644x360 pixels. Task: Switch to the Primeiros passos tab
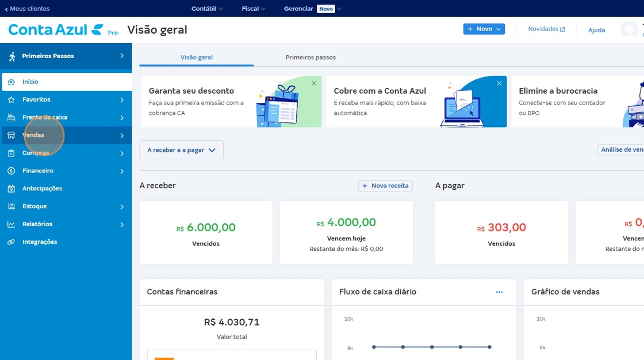click(x=310, y=57)
